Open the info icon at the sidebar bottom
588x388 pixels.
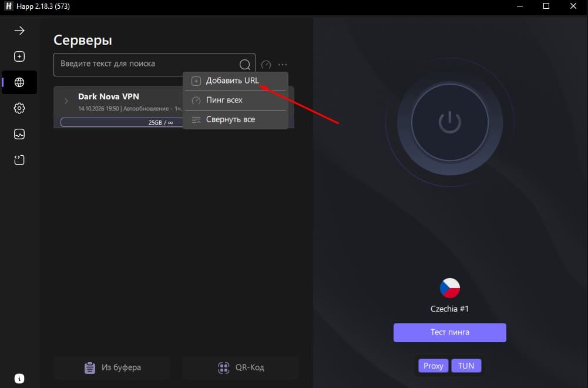[19, 379]
